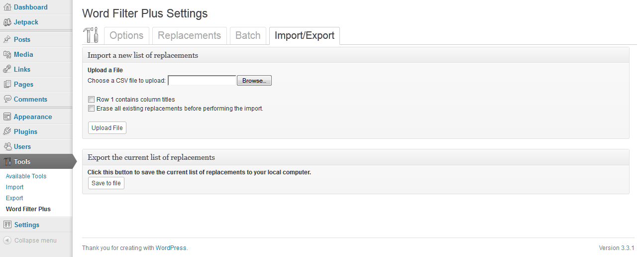The image size is (644, 257).
Task: Open the Users menu label
Action: [22, 146]
